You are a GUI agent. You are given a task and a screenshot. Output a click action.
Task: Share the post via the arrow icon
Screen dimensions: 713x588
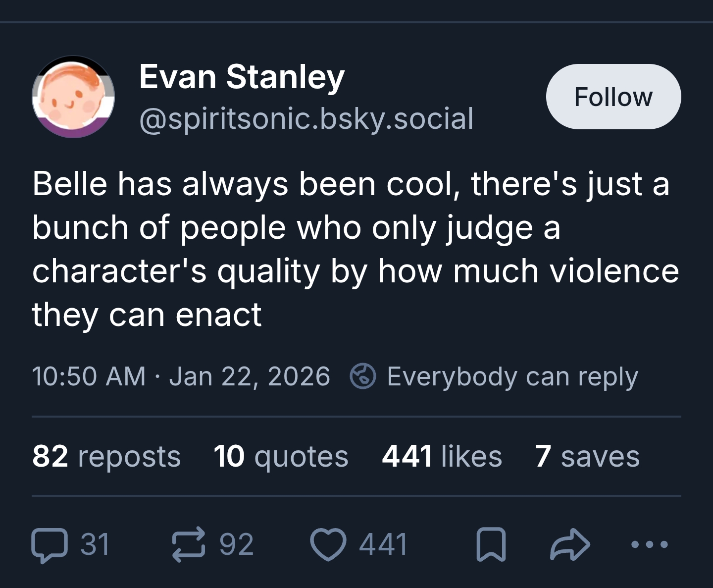[x=570, y=544]
